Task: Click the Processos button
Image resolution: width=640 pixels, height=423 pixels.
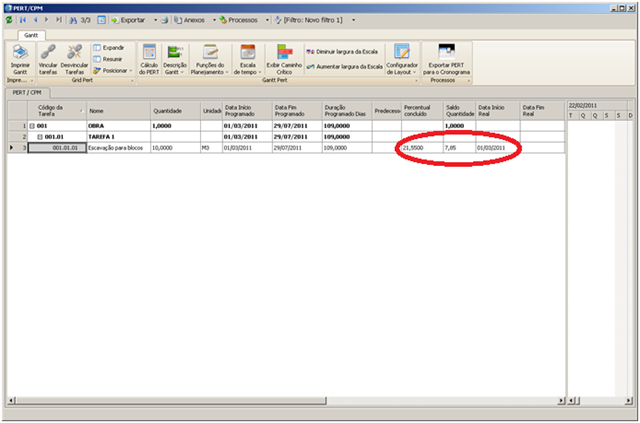Action: point(238,20)
